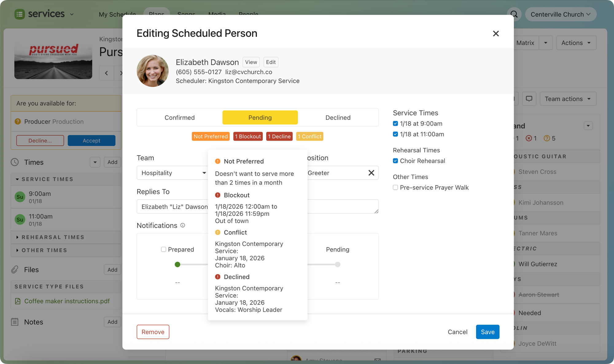
Task: Open the team comments chat icon
Action: pos(529,99)
